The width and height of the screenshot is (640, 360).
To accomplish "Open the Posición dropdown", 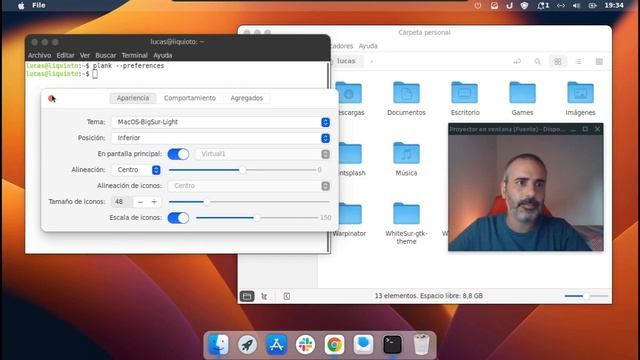I will (221, 138).
